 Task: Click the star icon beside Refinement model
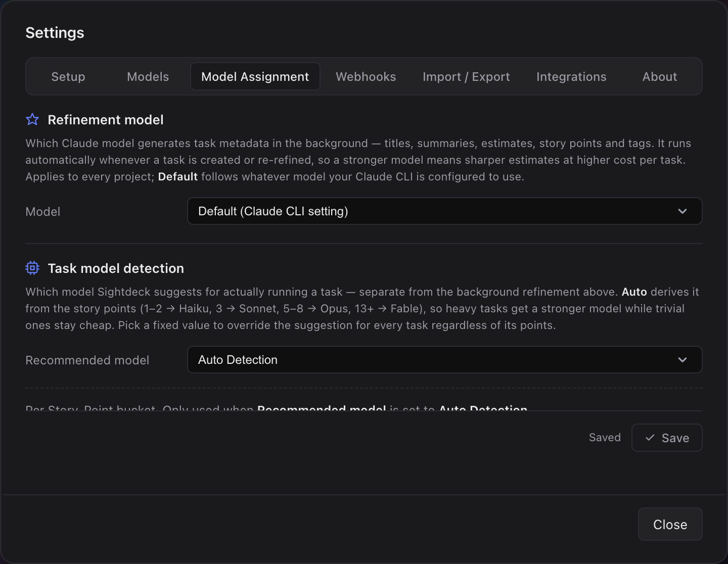32,119
